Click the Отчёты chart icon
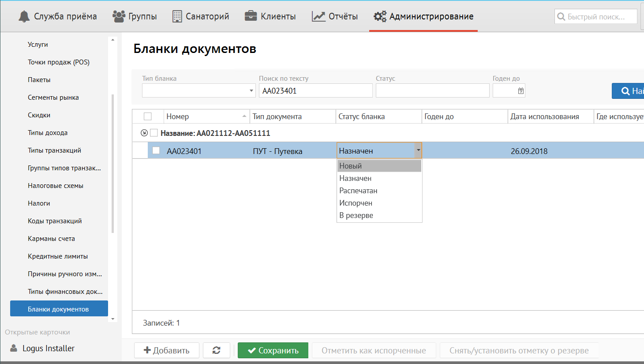The width and height of the screenshot is (644, 364). pos(318,16)
